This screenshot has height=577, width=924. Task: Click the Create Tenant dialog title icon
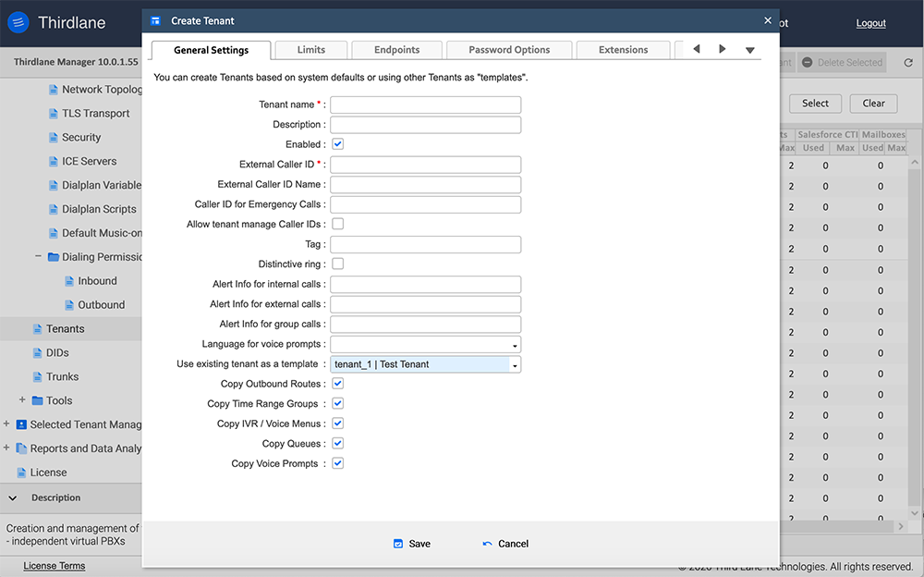click(155, 21)
